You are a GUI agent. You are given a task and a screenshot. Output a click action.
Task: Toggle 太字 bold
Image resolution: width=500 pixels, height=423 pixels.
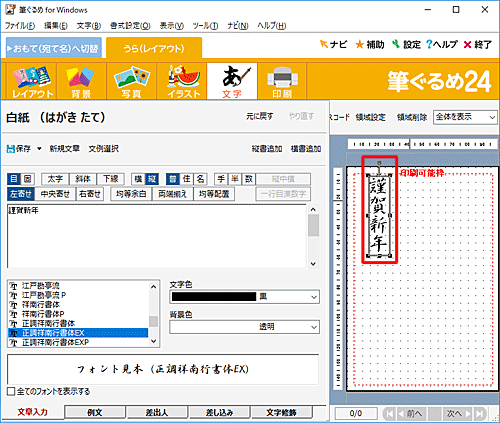tap(55, 179)
